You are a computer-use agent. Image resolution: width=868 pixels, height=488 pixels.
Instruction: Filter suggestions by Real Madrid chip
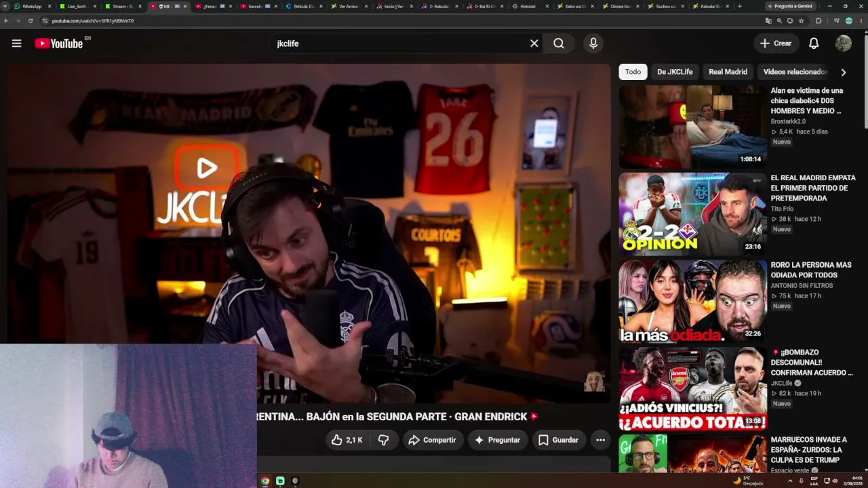[728, 72]
